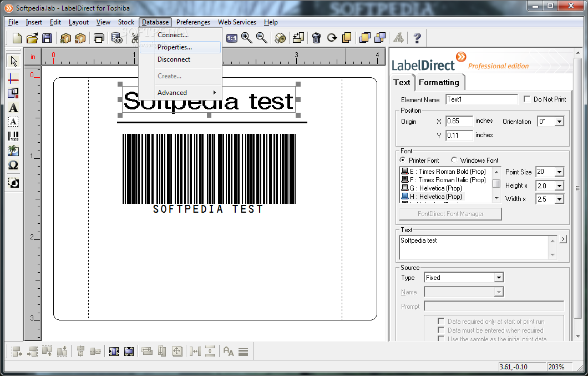Open the Preferences menu
The height and width of the screenshot is (376, 588).
(x=193, y=22)
